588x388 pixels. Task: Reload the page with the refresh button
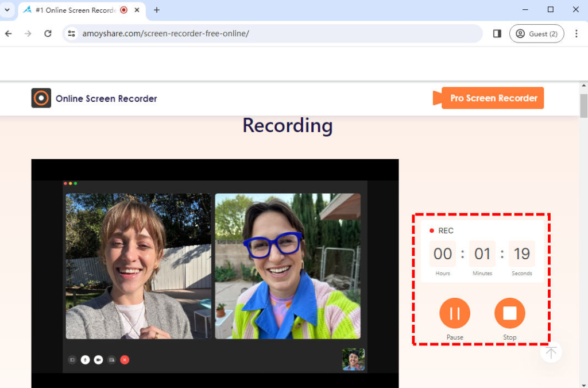(48, 33)
